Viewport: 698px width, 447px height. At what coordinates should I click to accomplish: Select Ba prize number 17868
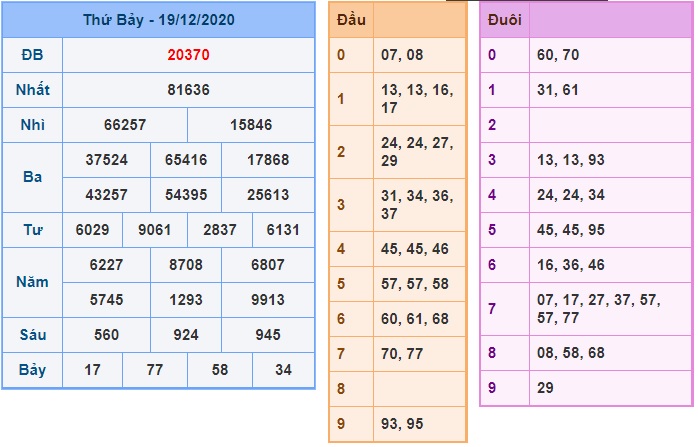[x=268, y=160]
